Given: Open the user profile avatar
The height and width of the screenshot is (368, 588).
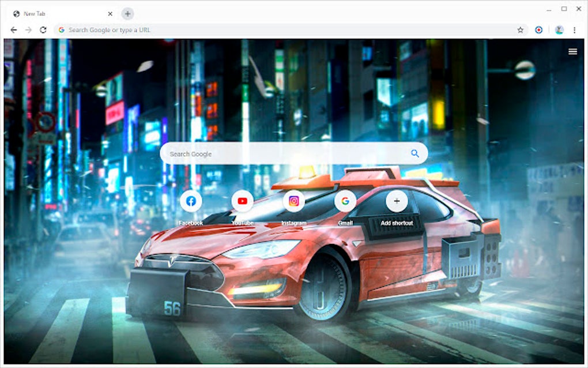Looking at the screenshot, I should pos(559,30).
